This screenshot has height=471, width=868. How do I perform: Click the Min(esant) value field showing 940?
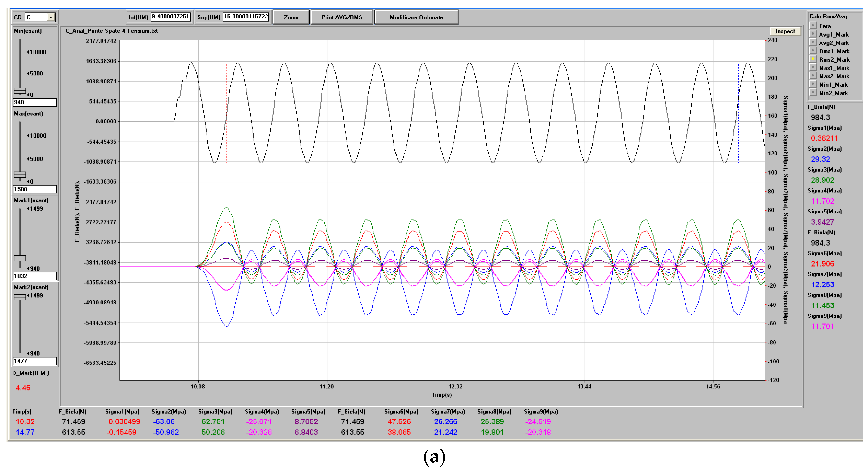pyautogui.click(x=35, y=102)
